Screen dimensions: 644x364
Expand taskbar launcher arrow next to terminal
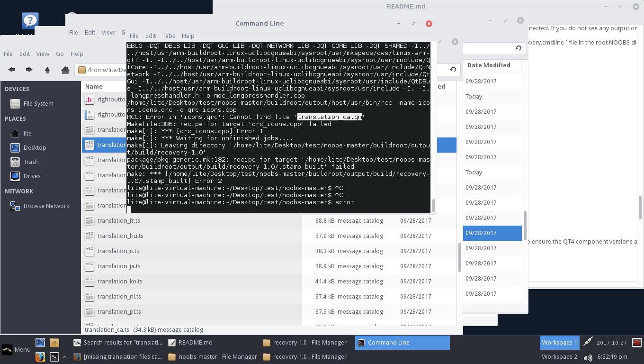[65, 356]
